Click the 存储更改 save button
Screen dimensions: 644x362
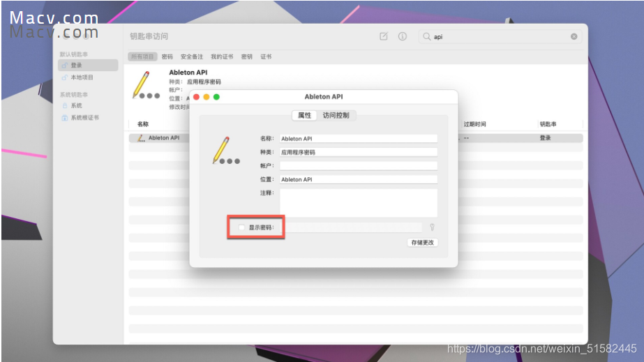pos(423,243)
